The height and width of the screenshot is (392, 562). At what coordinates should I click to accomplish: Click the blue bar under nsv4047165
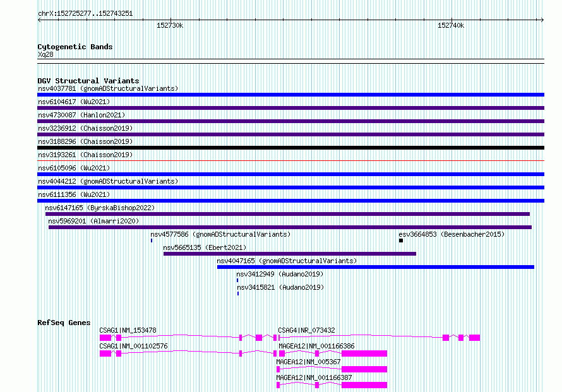pyautogui.click(x=376, y=267)
